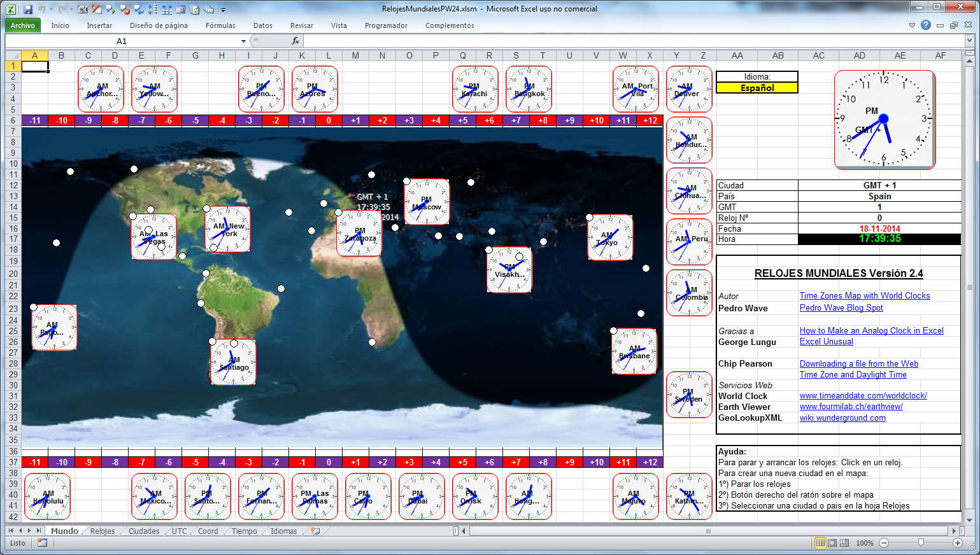Stop the Tokyo clock on the map
Image resolution: width=980 pixels, height=555 pixels.
(609, 237)
